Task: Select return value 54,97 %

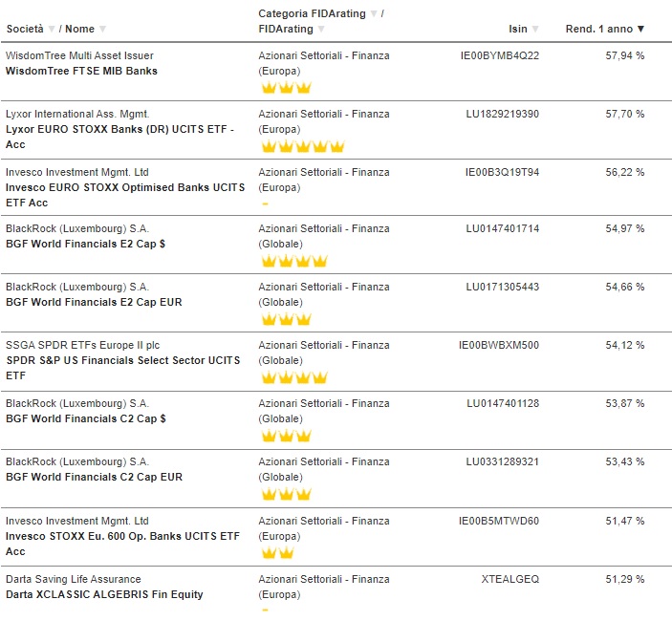Action: [625, 228]
